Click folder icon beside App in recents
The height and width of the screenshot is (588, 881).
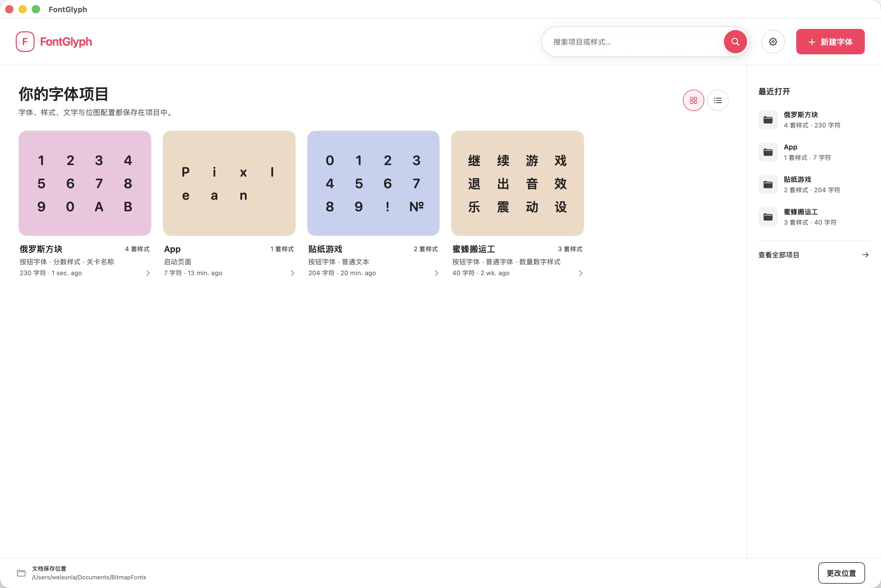point(768,152)
